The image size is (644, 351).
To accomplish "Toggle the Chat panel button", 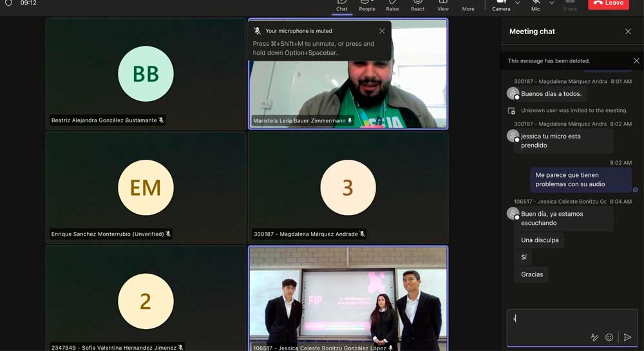I will [341, 4].
